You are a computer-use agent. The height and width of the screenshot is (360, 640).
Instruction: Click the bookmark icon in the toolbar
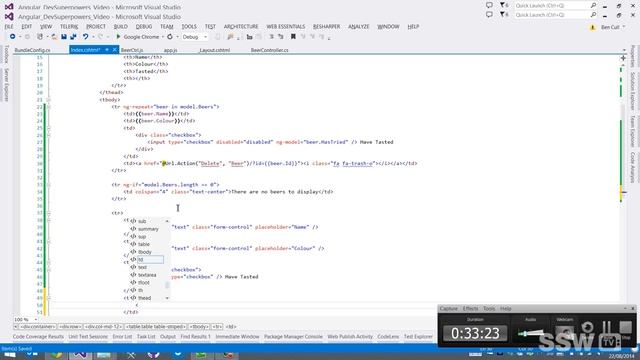click(x=293, y=37)
